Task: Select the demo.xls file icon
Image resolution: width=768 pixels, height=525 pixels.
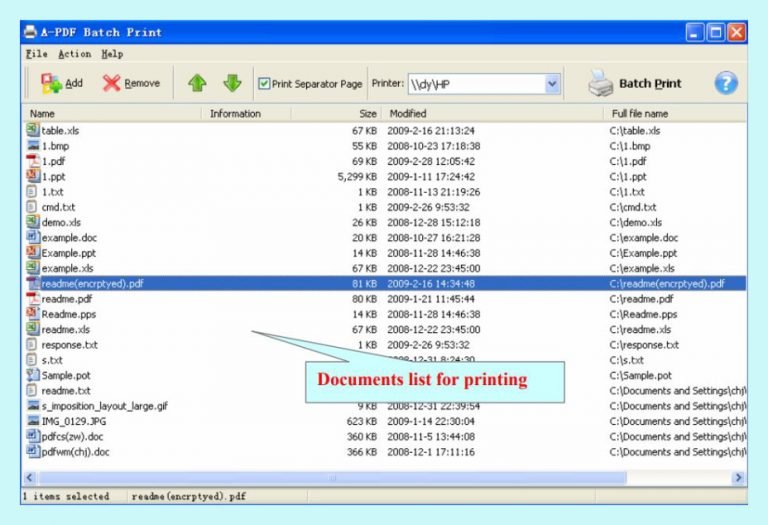Action: point(32,222)
